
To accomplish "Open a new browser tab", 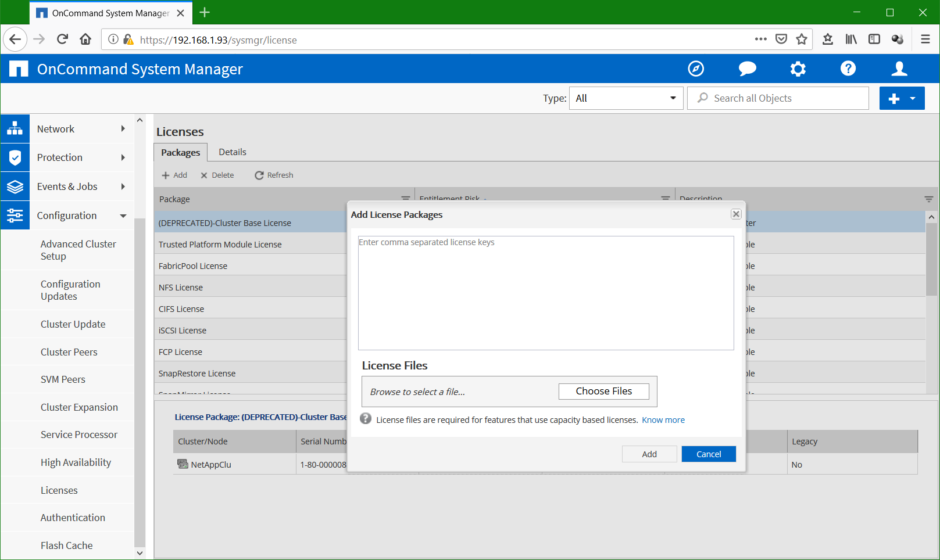I will (205, 12).
